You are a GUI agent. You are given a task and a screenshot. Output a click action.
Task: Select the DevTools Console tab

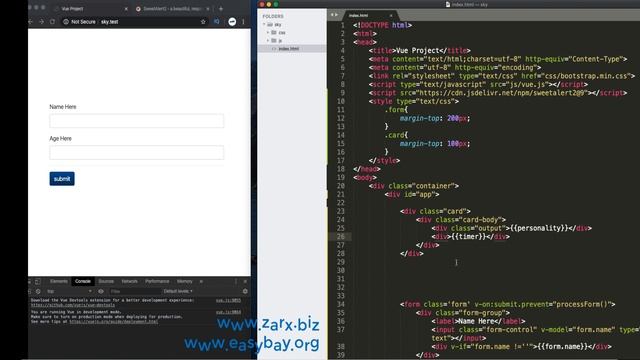click(82, 282)
